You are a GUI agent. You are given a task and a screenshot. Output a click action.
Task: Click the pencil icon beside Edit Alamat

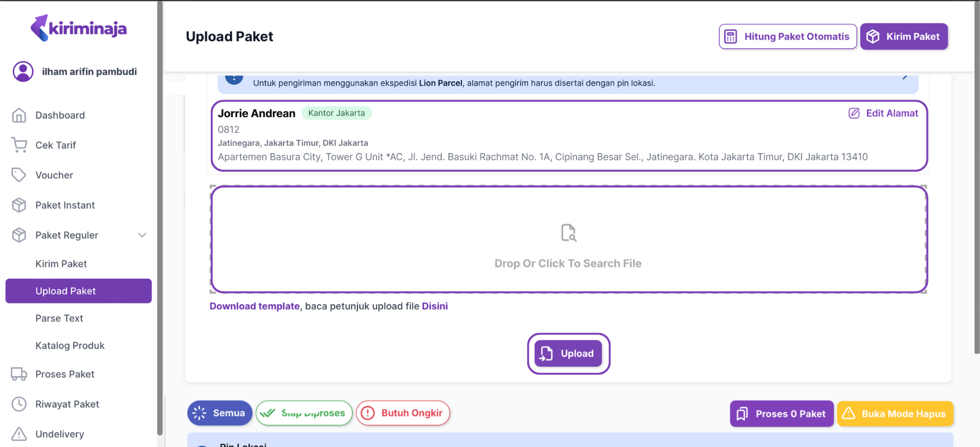coord(854,113)
